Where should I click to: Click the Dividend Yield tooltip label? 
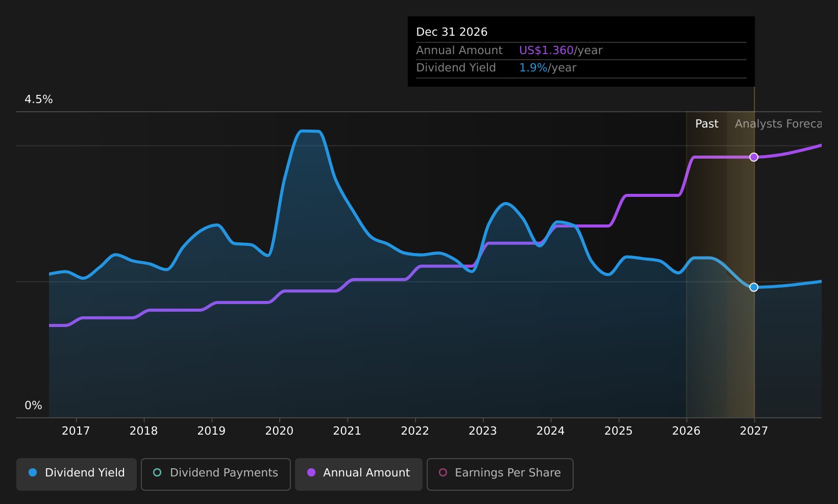tap(456, 68)
